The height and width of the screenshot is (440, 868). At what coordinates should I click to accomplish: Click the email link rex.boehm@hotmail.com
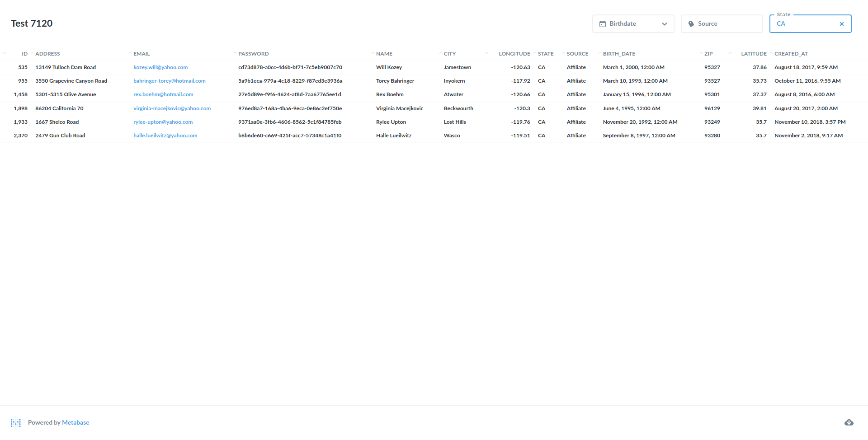click(x=163, y=94)
